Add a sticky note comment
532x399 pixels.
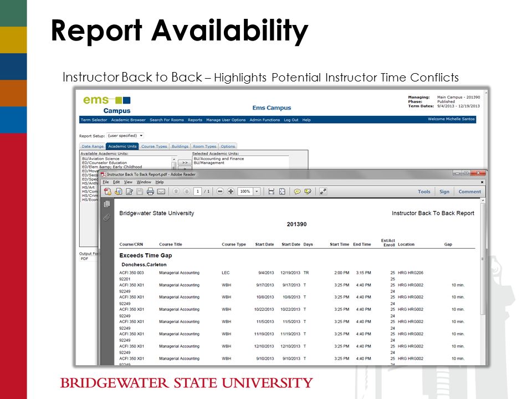coord(297,192)
